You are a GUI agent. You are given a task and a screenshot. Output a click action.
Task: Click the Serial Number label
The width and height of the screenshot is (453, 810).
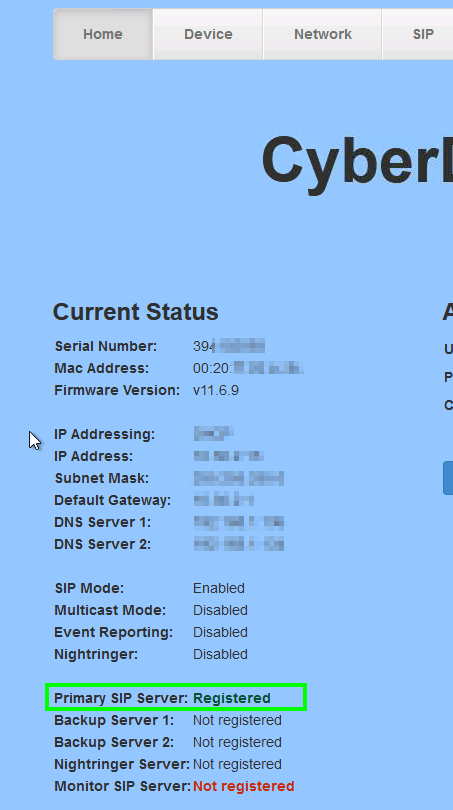(106, 346)
